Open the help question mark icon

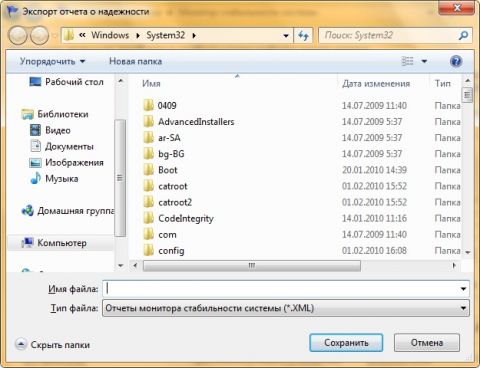(x=456, y=61)
